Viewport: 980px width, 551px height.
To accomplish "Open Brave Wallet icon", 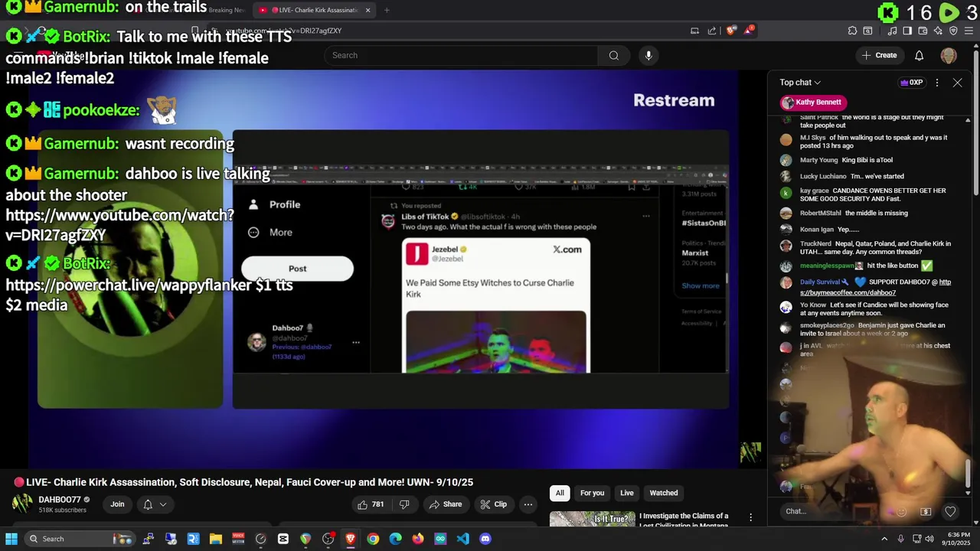I will click(x=923, y=31).
